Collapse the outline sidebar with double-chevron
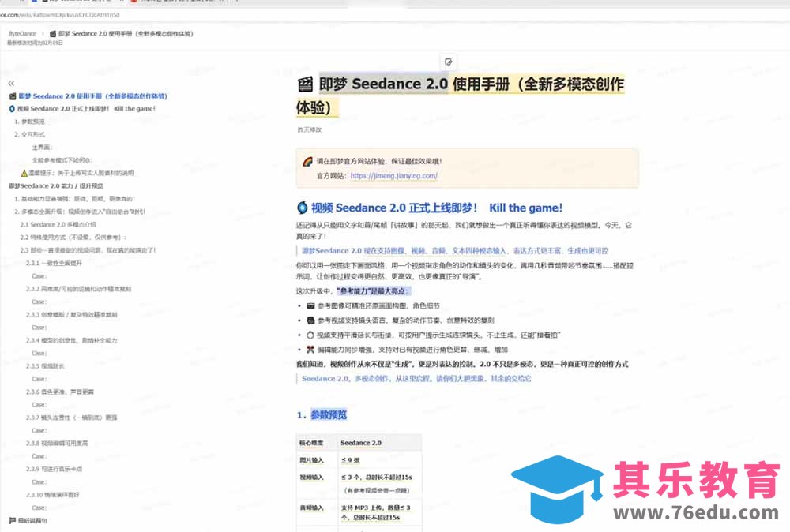The image size is (790, 532). tap(11, 83)
